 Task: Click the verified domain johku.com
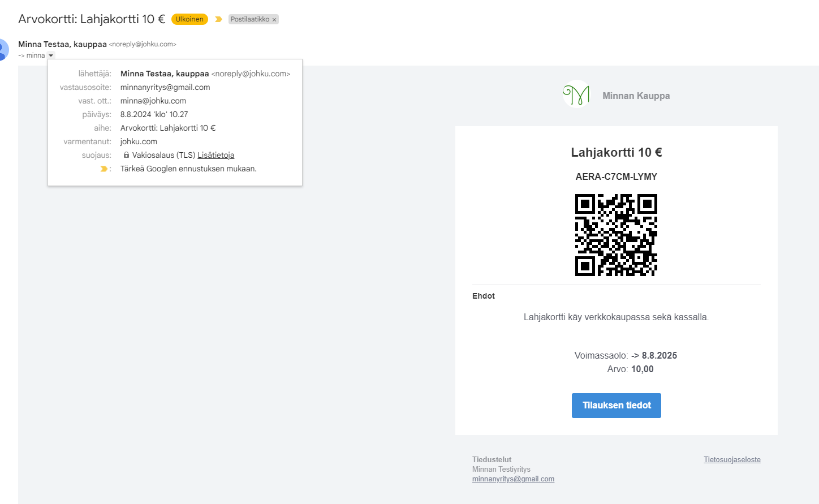click(x=139, y=141)
